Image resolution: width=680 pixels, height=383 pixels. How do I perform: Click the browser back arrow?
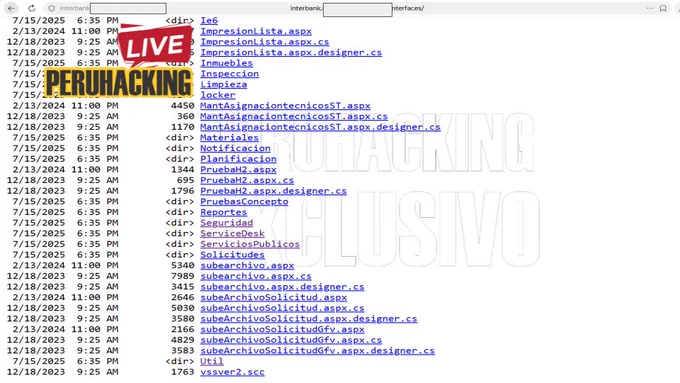pyautogui.click(x=11, y=8)
